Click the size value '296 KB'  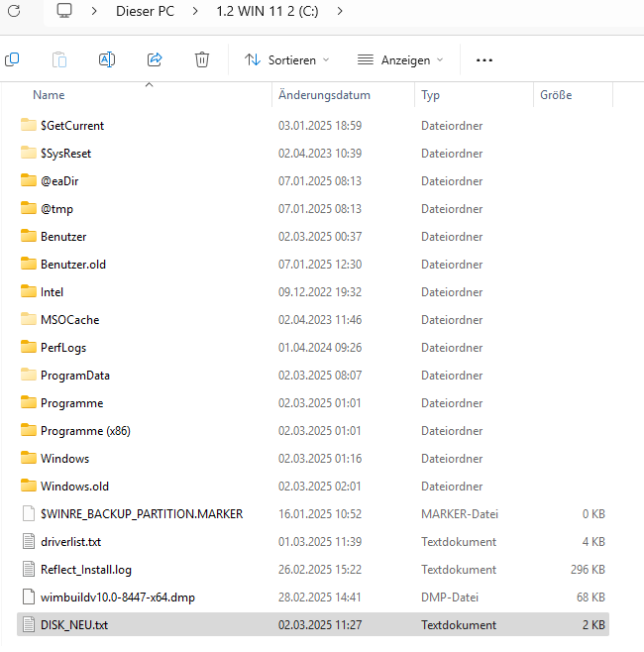[x=588, y=569]
